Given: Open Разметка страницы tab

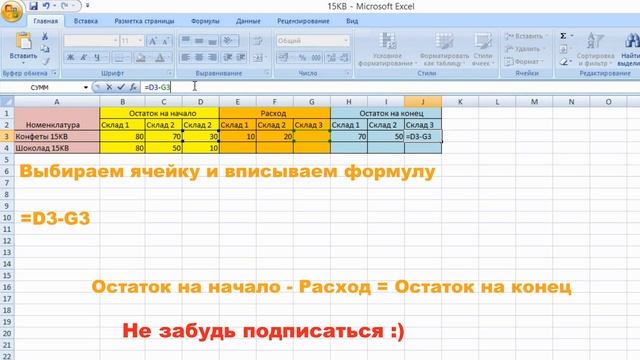Looking at the screenshot, I should coord(144,21).
